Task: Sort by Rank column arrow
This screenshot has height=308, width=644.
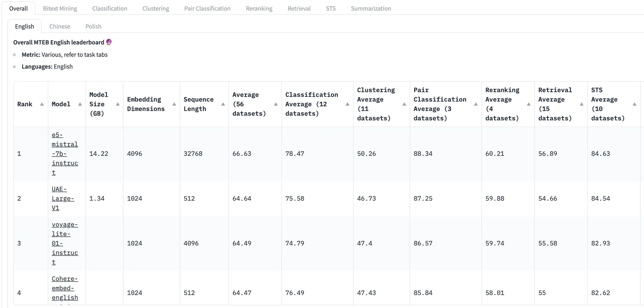Action: pos(42,104)
